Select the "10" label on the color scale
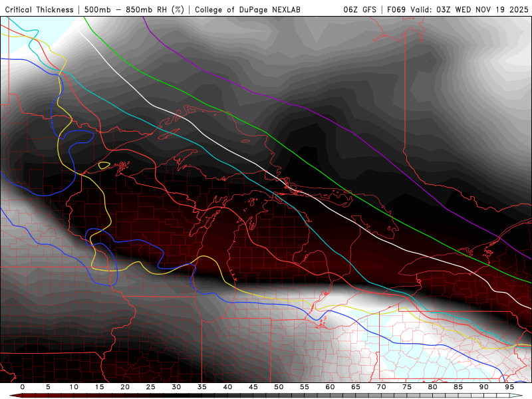The image size is (532, 399). [x=74, y=387]
